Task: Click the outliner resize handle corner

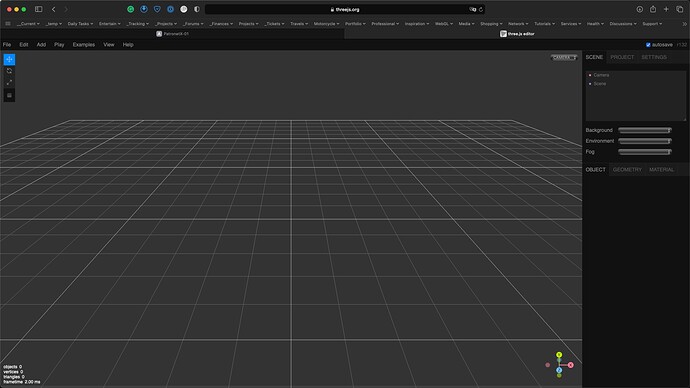Action: (x=684, y=119)
